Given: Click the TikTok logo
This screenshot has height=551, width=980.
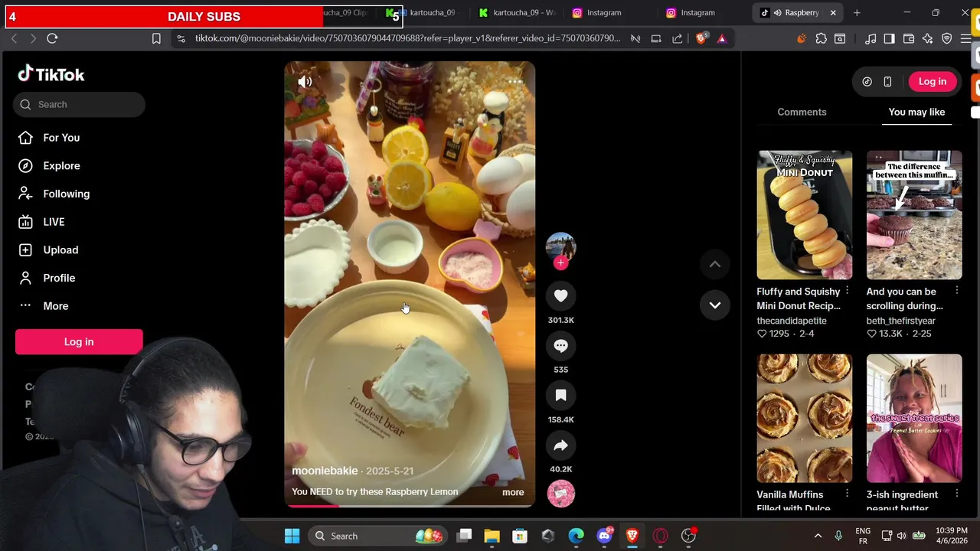Looking at the screenshot, I should 51,74.
